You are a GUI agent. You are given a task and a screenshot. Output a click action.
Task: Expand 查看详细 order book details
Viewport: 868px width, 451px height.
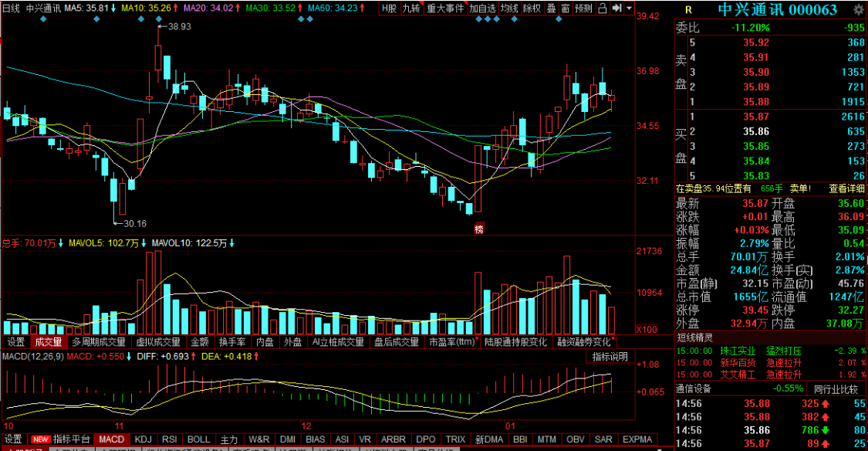coord(846,188)
